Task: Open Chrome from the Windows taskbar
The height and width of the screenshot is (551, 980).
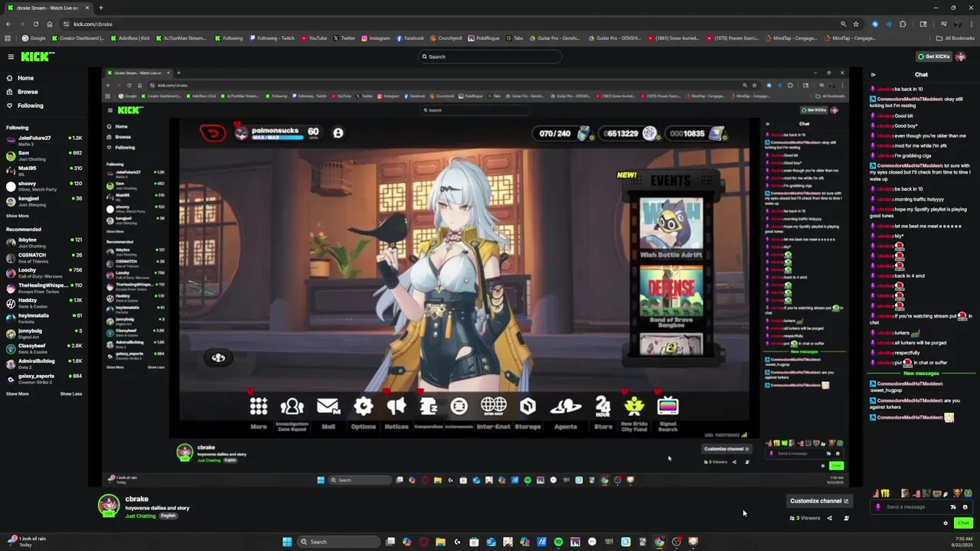Action: pos(659,542)
